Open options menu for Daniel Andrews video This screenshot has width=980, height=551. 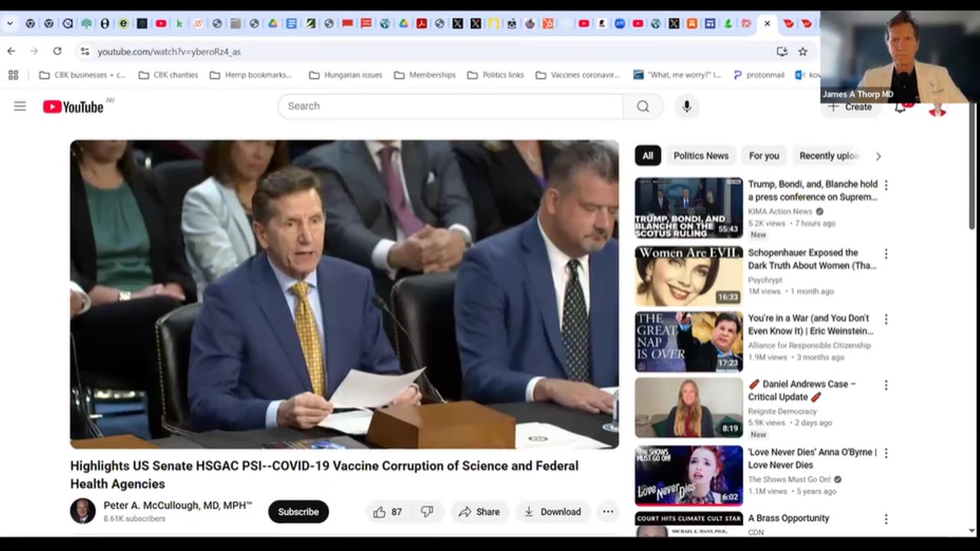point(886,385)
